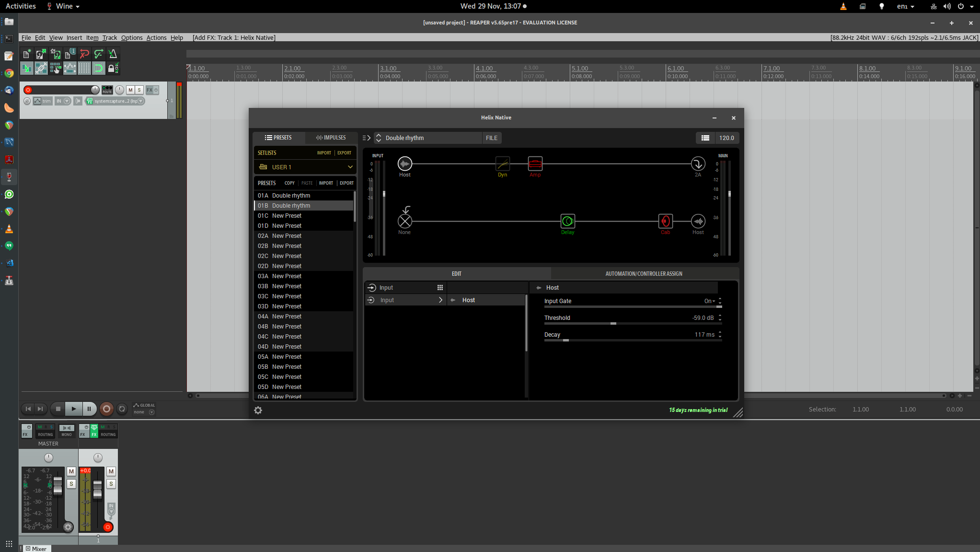This screenshot has width=980, height=552.
Task: Open the Track menu
Action: (109, 38)
